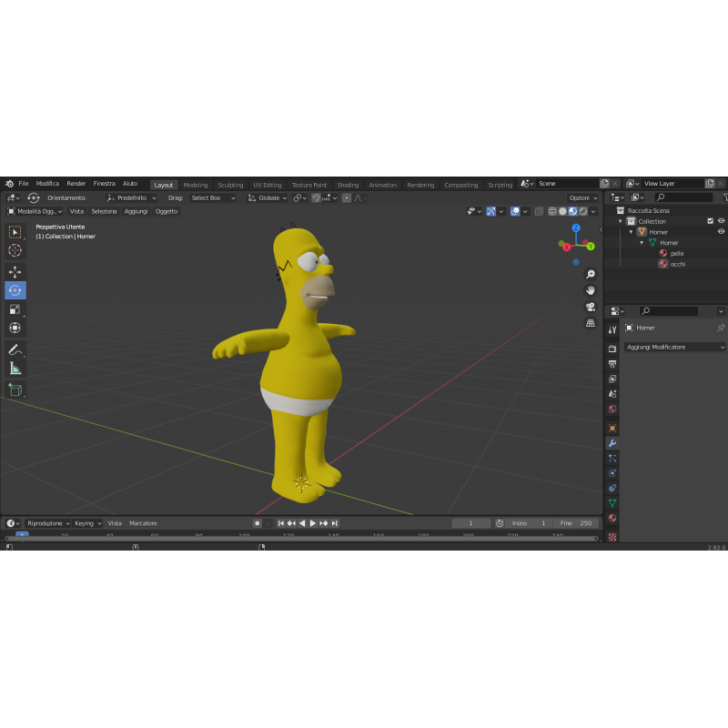Enable Rendered viewport shading
The width and height of the screenshot is (728, 728).
click(581, 211)
